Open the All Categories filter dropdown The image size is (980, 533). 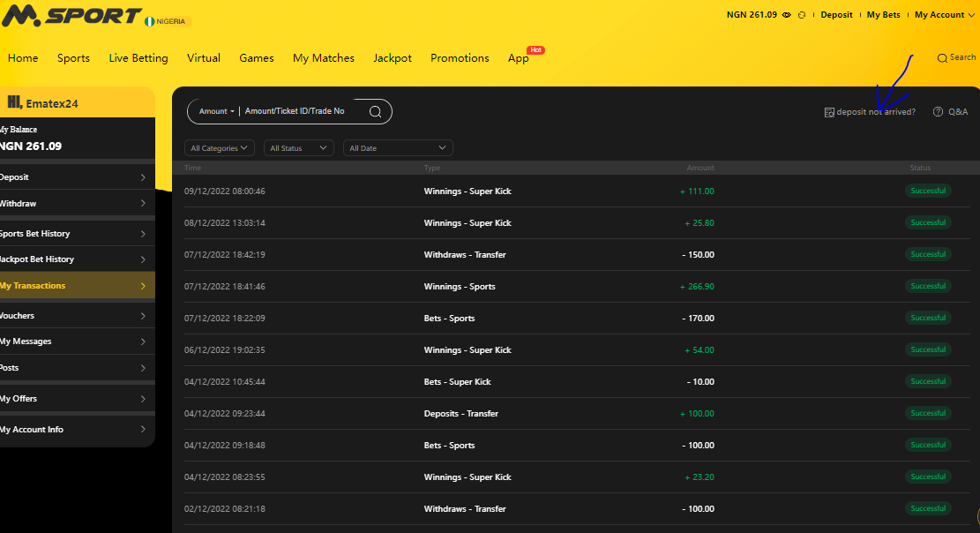click(220, 148)
